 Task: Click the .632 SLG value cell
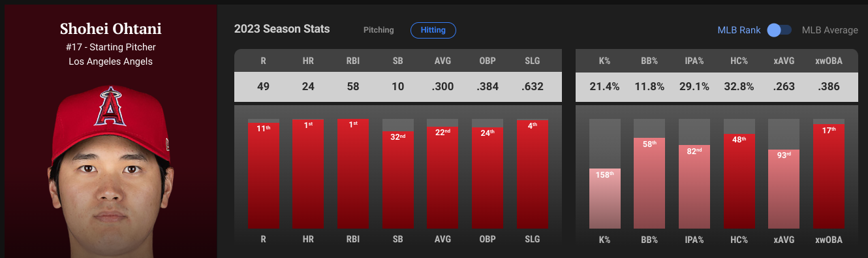(532, 86)
